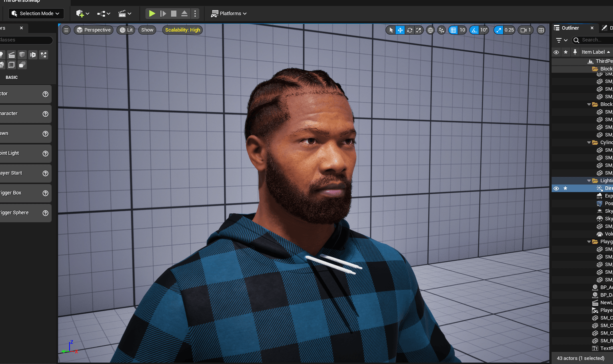Image resolution: width=613 pixels, height=364 pixels.
Task: Open help for Trigger Sphere actor
Action: 46,213
